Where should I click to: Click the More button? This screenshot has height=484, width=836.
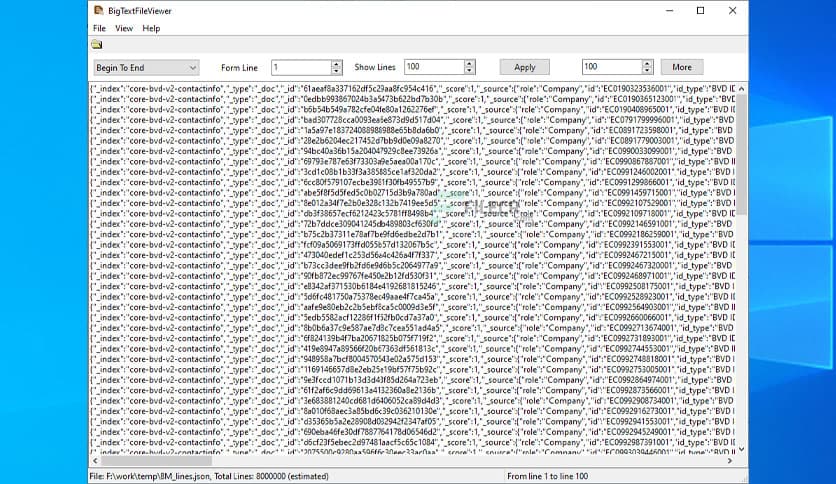click(682, 67)
